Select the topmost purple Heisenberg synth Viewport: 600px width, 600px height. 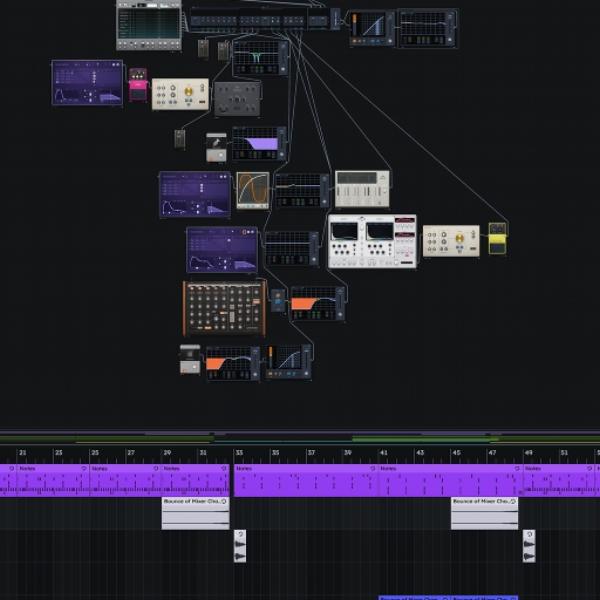click(x=87, y=83)
